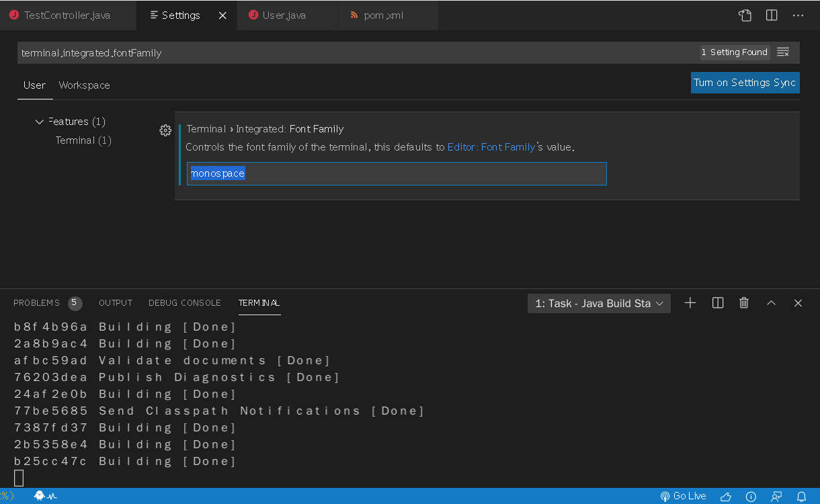Split the terminal pane
The height and width of the screenshot is (504, 820).
coord(717,303)
